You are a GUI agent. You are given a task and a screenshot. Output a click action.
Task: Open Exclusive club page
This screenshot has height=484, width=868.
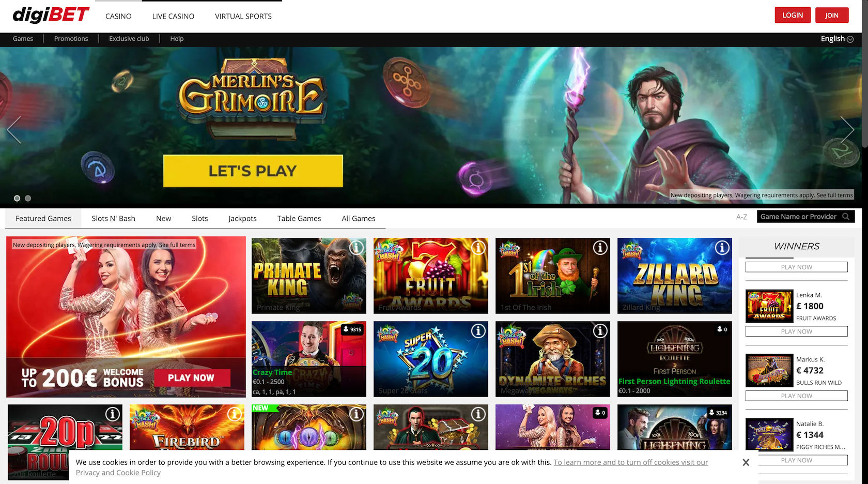tap(129, 39)
